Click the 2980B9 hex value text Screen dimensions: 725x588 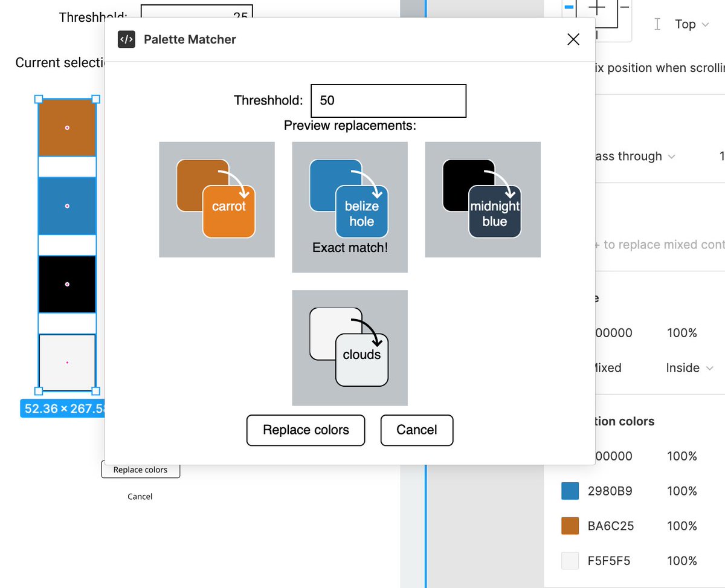pos(610,491)
